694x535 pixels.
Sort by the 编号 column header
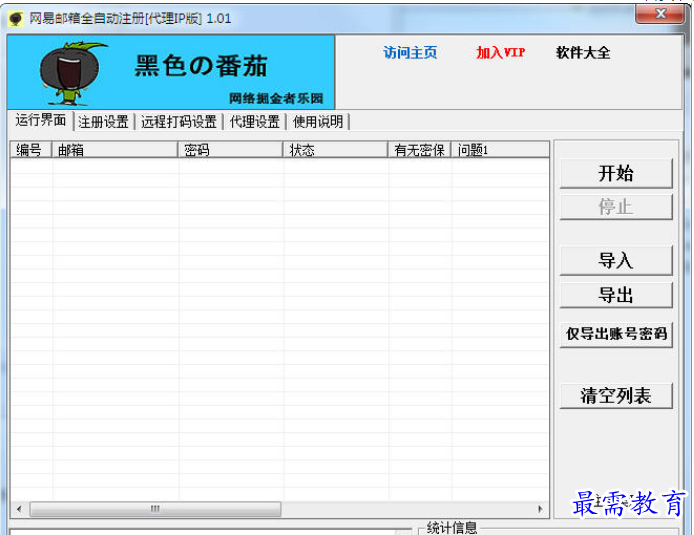pyautogui.click(x=31, y=150)
